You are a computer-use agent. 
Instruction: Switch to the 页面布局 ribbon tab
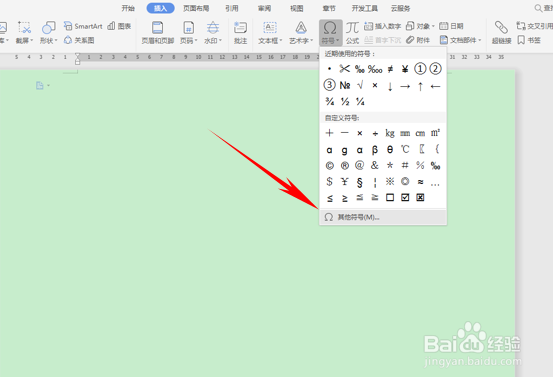click(196, 8)
